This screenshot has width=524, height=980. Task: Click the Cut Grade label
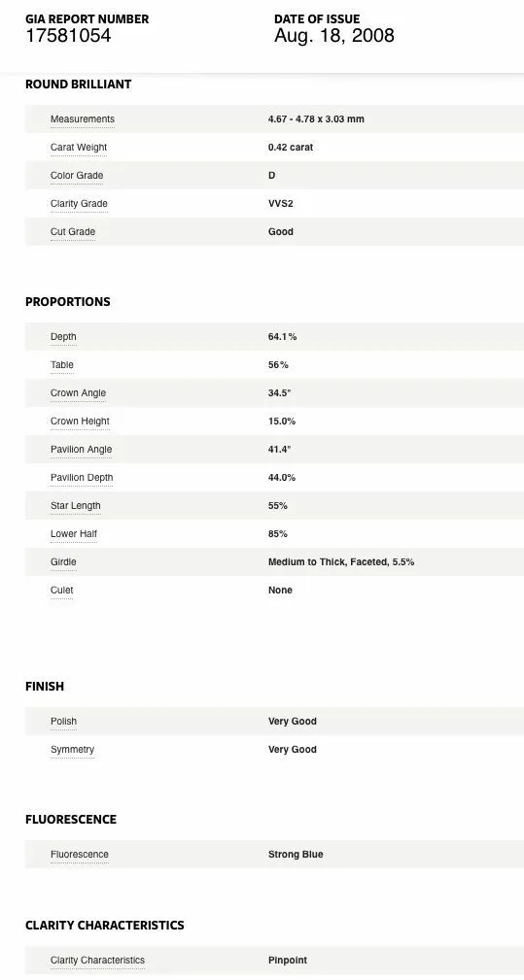point(73,232)
